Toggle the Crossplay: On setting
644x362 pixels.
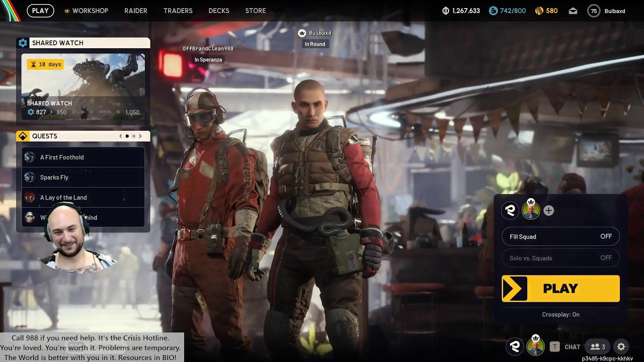coord(561,315)
